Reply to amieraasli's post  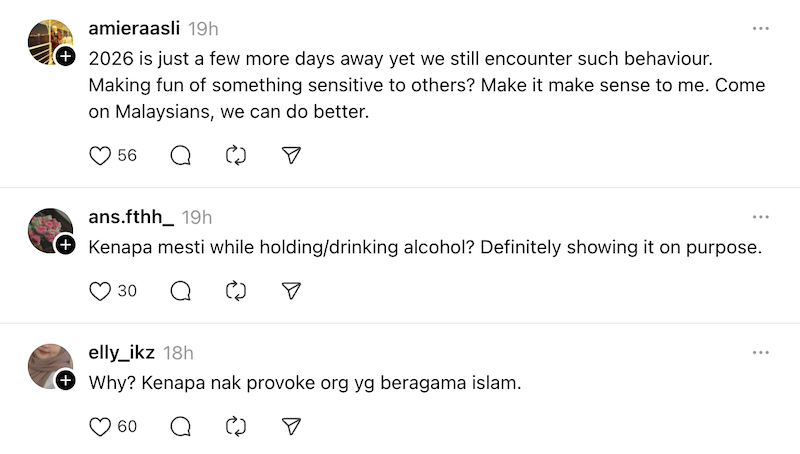181,155
